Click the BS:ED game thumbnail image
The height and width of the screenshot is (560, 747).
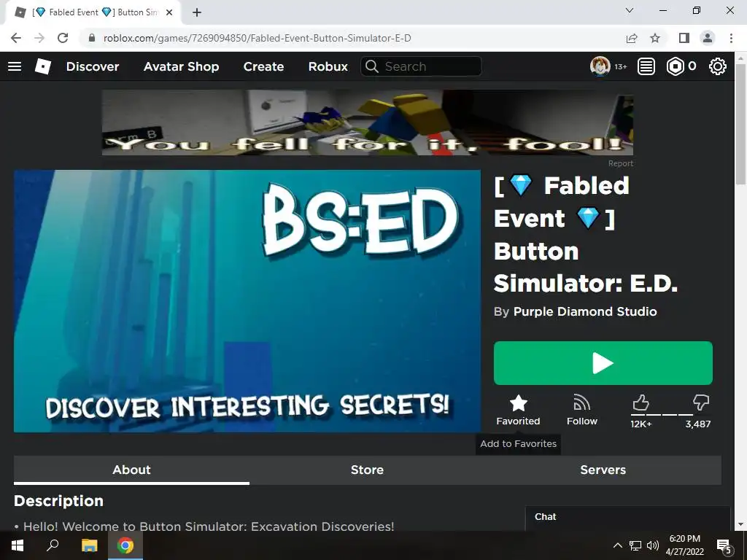pos(247,301)
